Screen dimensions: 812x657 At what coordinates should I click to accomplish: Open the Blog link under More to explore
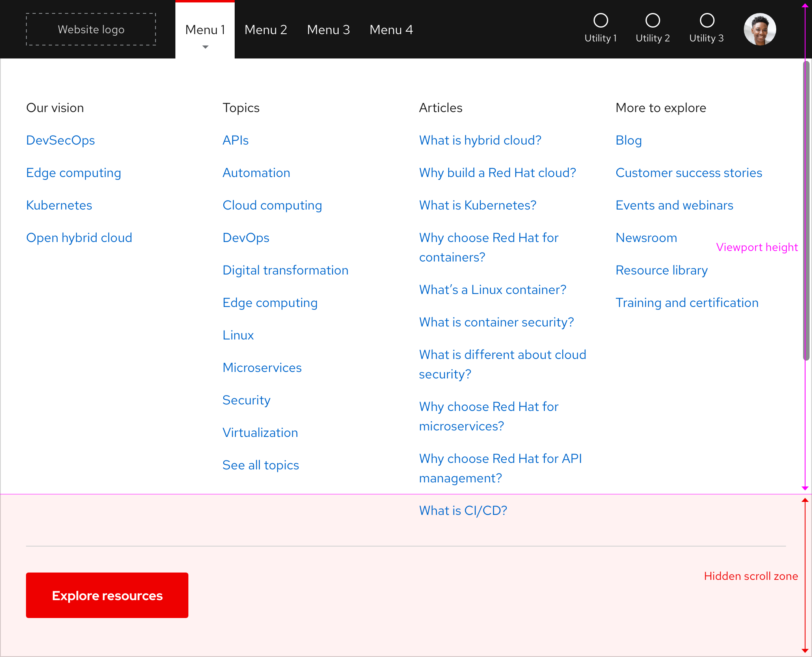tap(628, 140)
